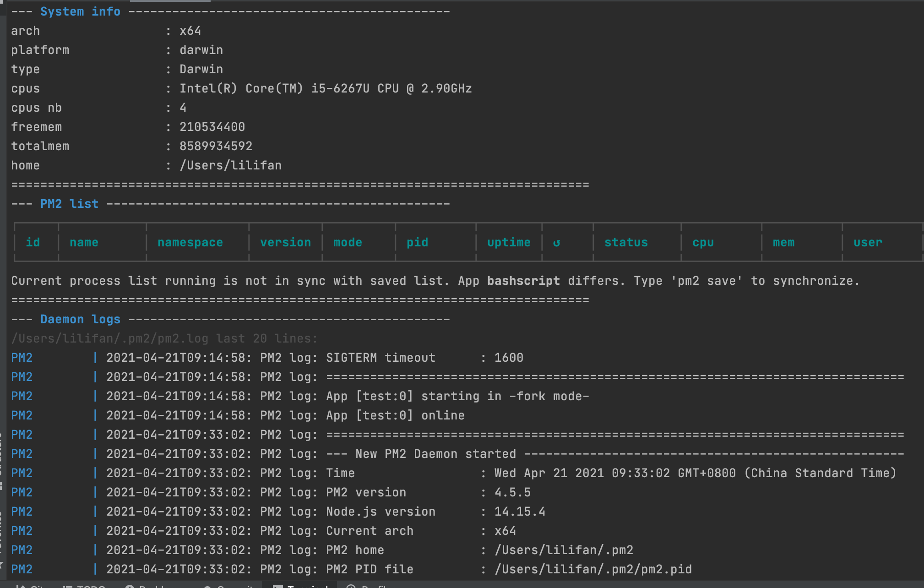Click the bold 'bashscript' app name
Image resolution: width=924 pixels, height=588 pixels.
[x=523, y=281]
